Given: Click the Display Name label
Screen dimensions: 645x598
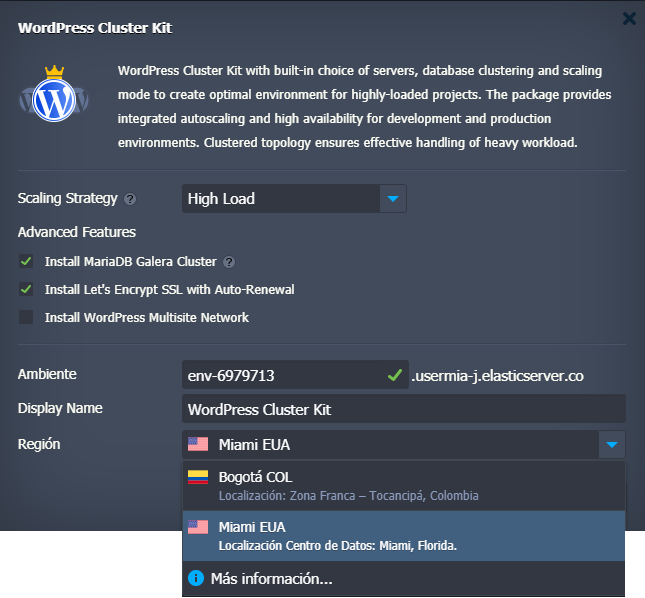Looking at the screenshot, I should 60,408.
